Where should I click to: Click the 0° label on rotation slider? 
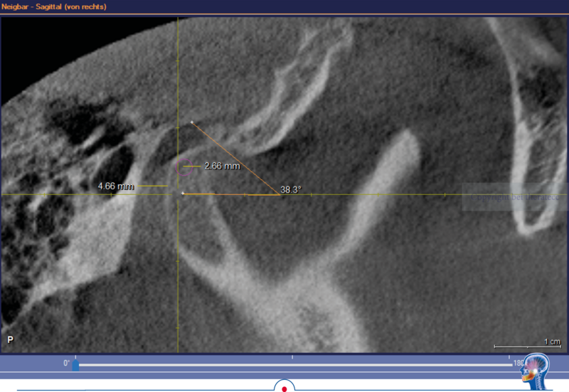click(66, 363)
